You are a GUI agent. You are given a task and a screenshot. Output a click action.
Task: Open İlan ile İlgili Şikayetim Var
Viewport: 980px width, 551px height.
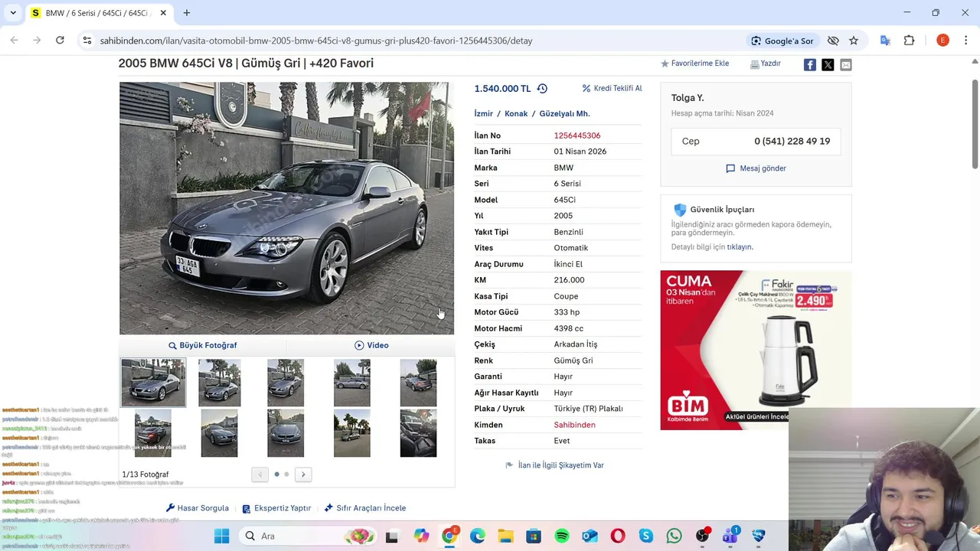coord(554,465)
